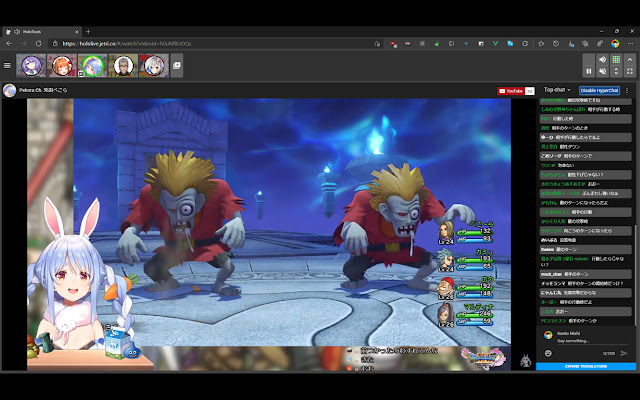Viewport: 640px width, 400px height.
Task: Select the orange-haired streamer thumbnail
Action: click(62, 66)
